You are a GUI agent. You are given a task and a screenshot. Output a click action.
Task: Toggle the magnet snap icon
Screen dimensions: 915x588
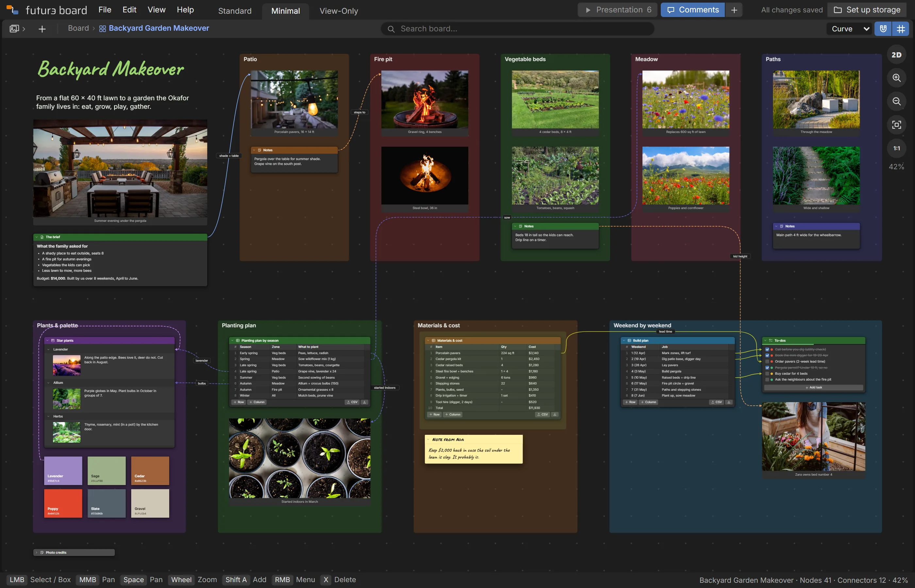pos(883,29)
